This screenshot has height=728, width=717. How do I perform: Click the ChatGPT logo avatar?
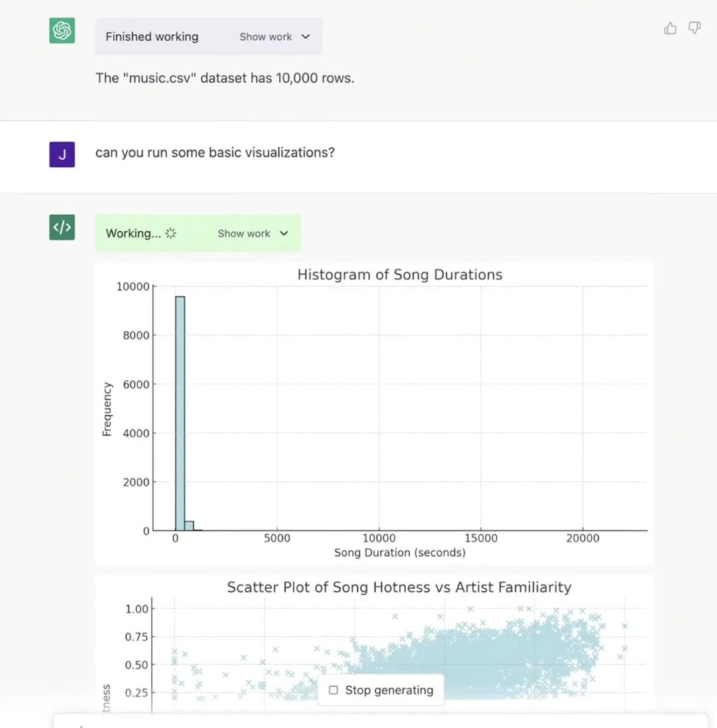[62, 31]
